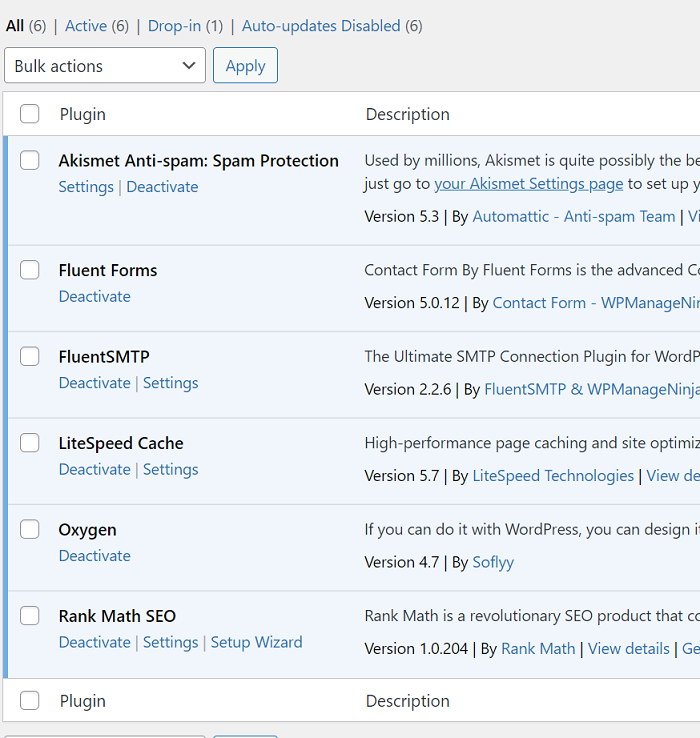The image size is (700, 738).
Task: Click the Description column header
Action: pyautogui.click(x=408, y=114)
